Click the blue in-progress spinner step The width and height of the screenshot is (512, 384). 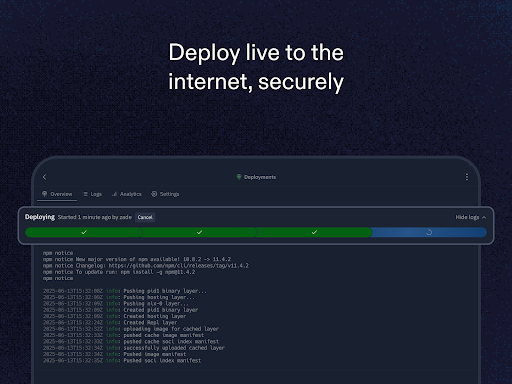click(429, 232)
